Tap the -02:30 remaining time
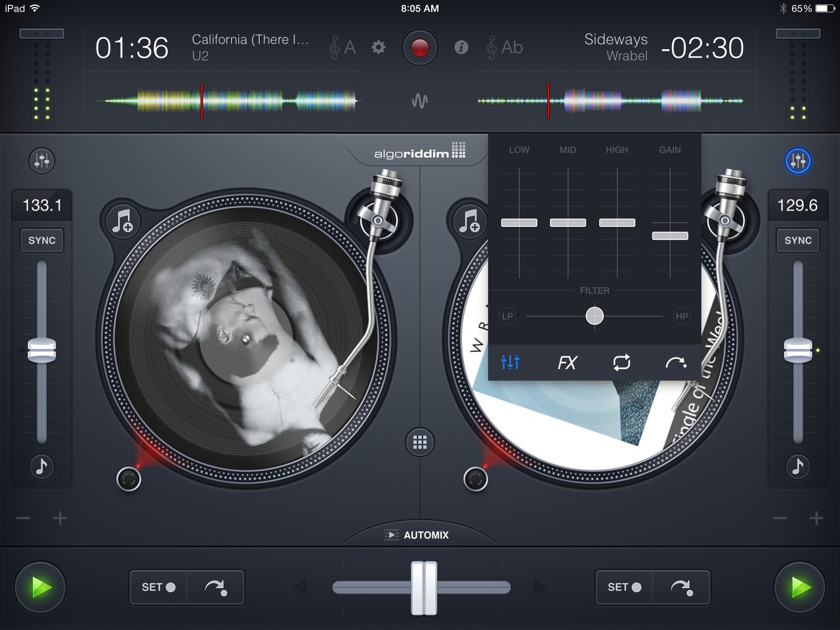The height and width of the screenshot is (630, 840). 702,48
